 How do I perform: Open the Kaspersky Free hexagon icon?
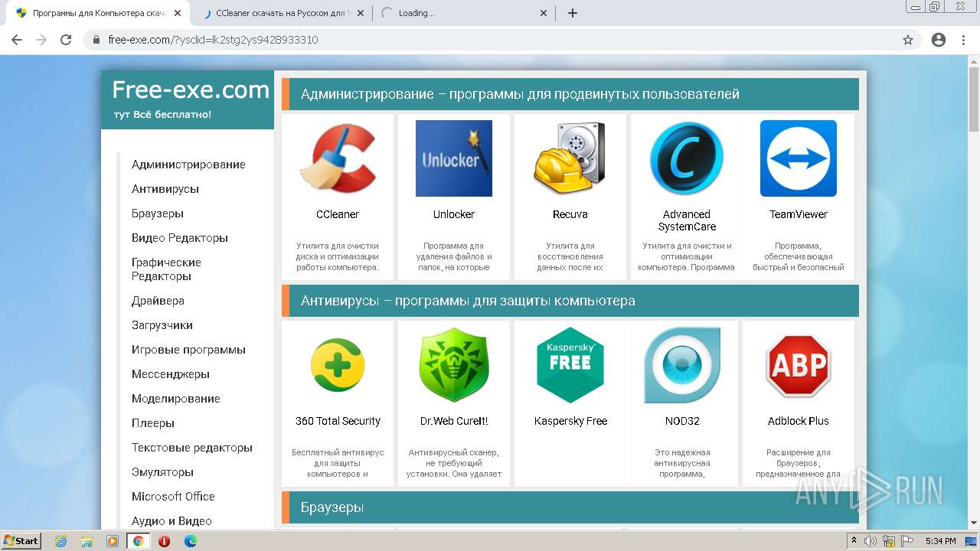coord(570,365)
